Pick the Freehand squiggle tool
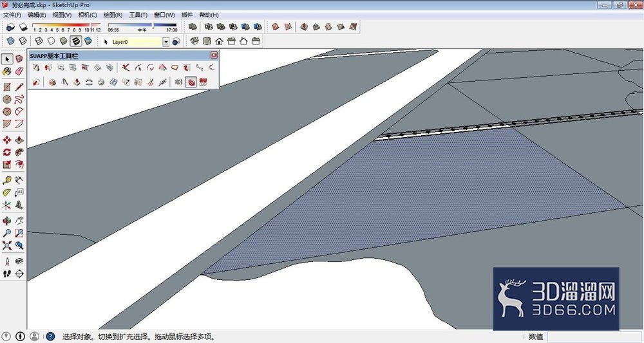644x343 pixels. coord(19,99)
